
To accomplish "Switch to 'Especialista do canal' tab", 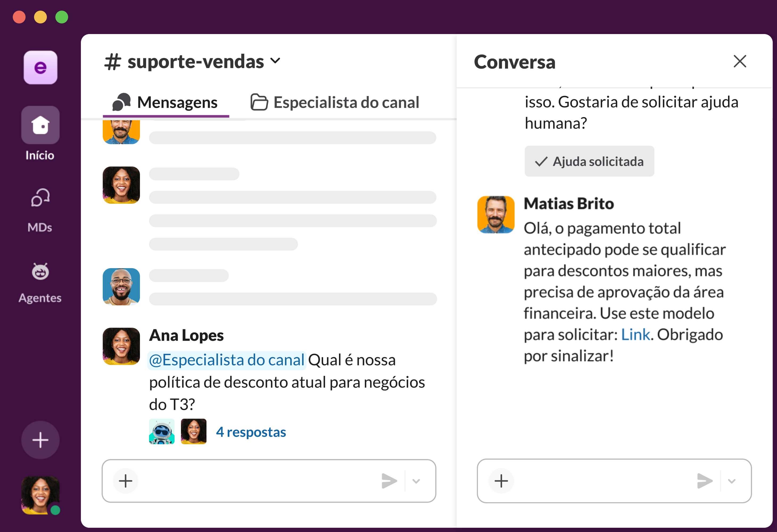I will (335, 102).
